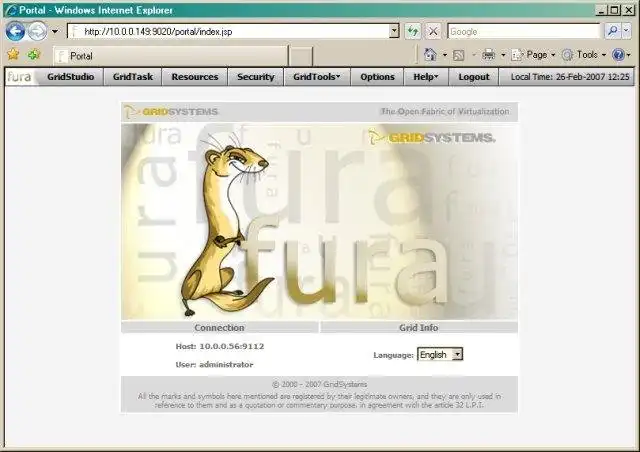Expand the Help dropdown menu
The width and height of the screenshot is (640, 452).
pyautogui.click(x=426, y=77)
